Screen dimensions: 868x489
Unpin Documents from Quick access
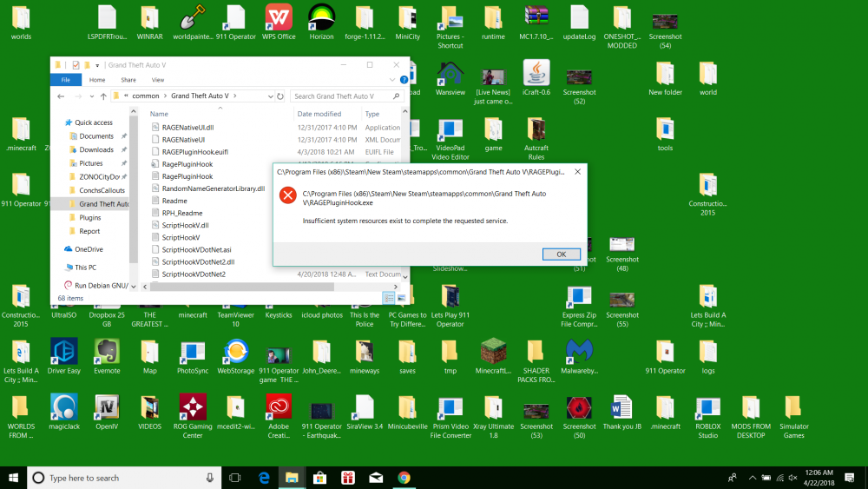coord(124,136)
